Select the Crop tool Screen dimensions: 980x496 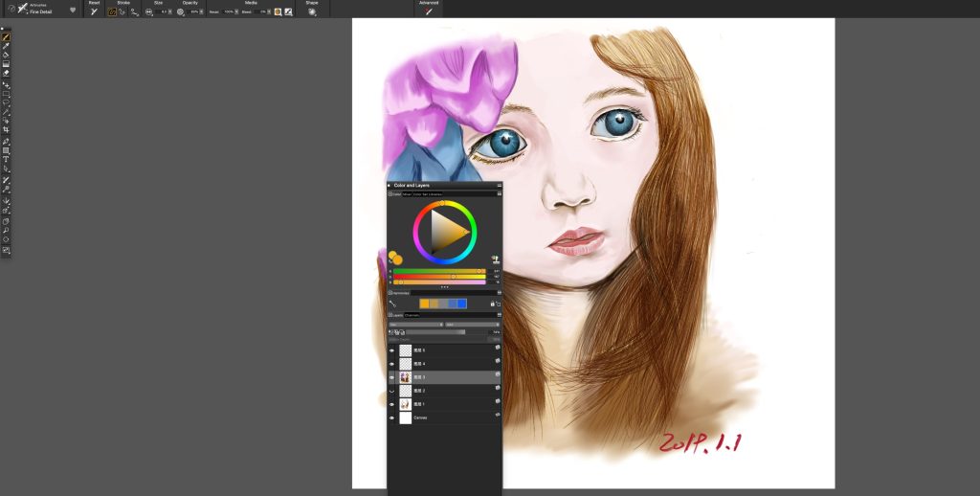point(6,129)
